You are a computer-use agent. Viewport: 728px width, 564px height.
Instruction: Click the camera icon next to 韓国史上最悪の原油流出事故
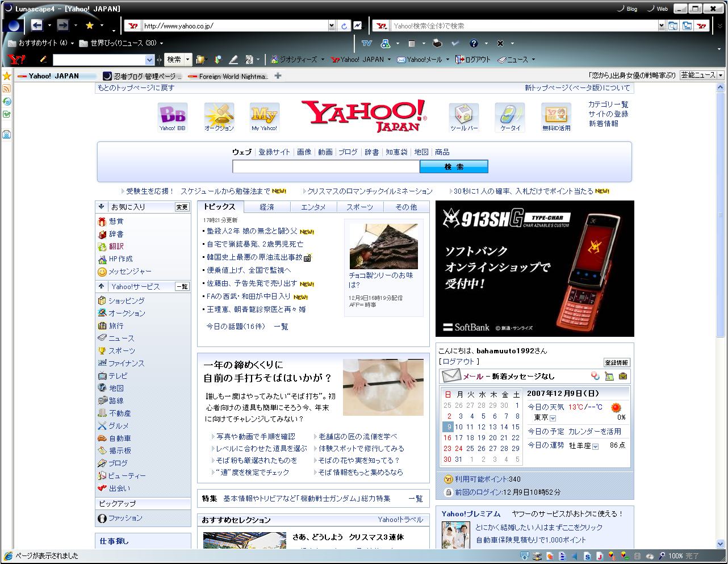[307, 257]
